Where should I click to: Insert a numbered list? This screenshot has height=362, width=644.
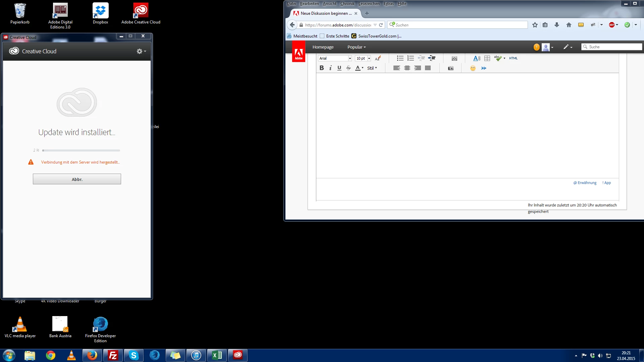(411, 58)
